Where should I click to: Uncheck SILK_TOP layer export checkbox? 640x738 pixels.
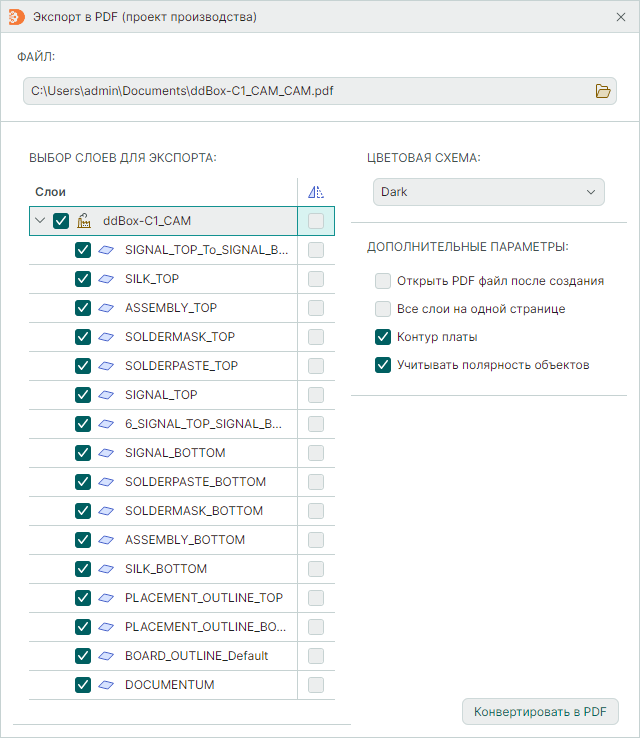coord(83,279)
